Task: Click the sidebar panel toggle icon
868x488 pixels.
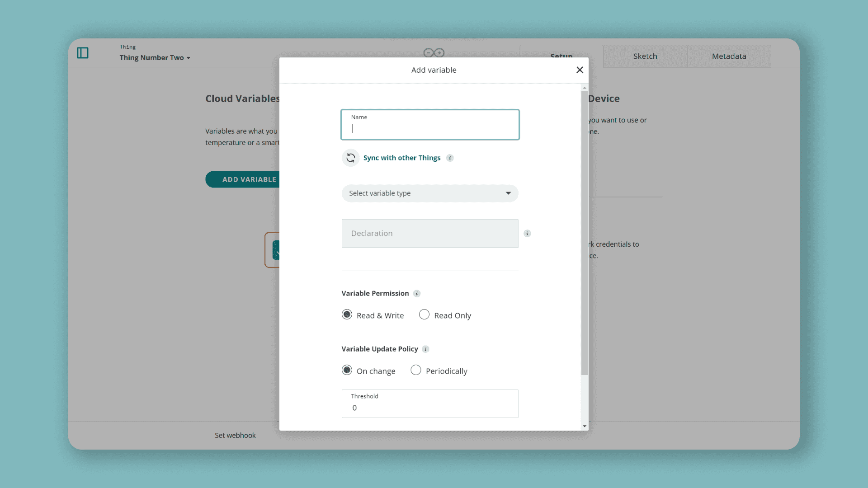Action: pyautogui.click(x=83, y=53)
